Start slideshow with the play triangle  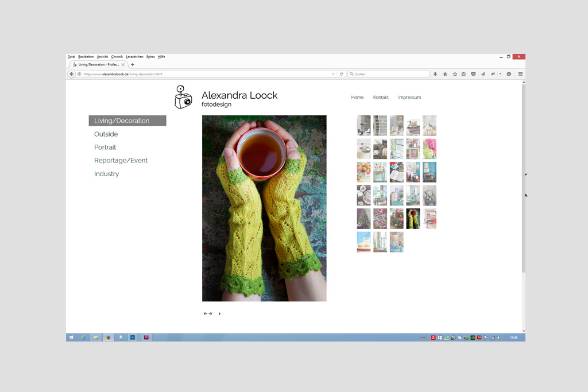click(x=219, y=314)
